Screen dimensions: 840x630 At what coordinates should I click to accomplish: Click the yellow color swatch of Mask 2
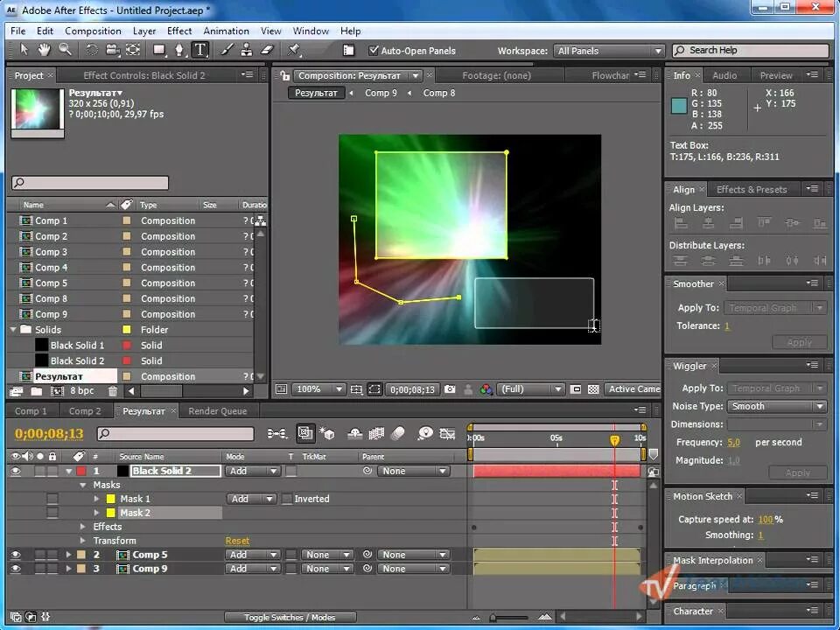(x=110, y=513)
